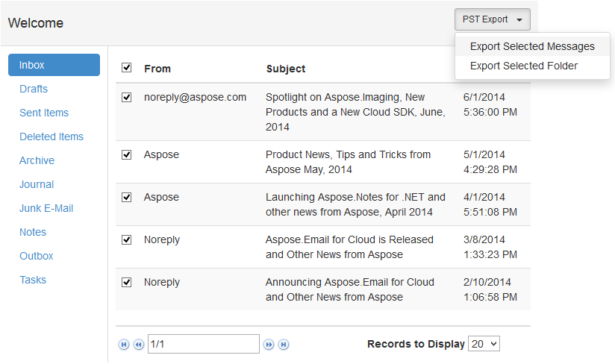The width and height of the screenshot is (615, 364).
Task: Go to next page of messages
Action: click(x=269, y=345)
